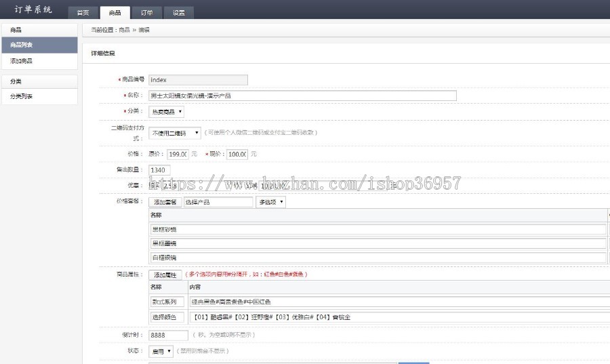The width and height of the screenshot is (610, 364).
Task: Click the 订单系统 logo title
Action: [33, 9]
